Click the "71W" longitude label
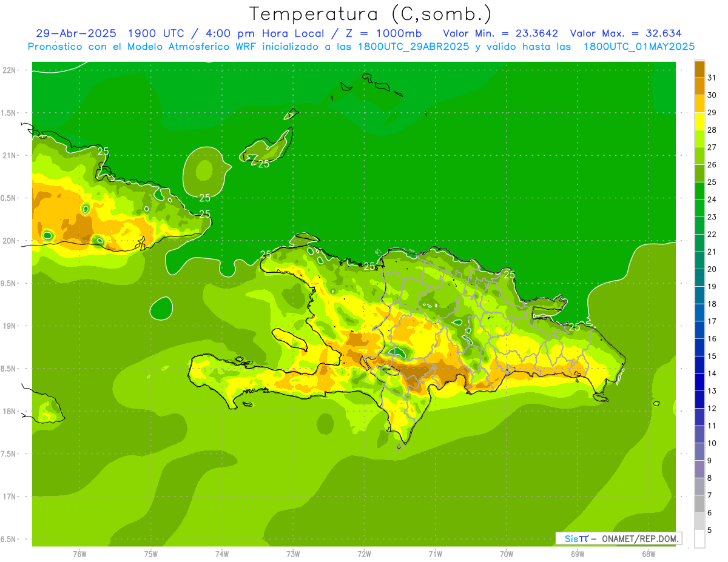 (435, 554)
